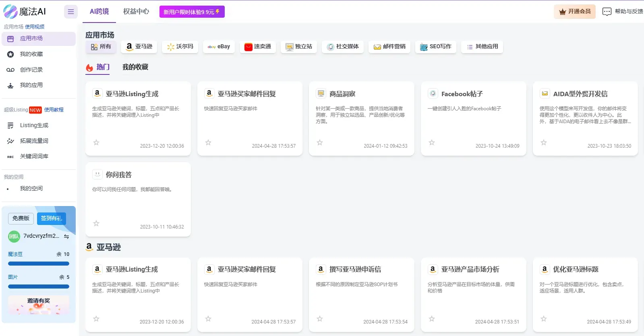644x336 pixels.
Task: Filter apps by 其他应用 category
Action: point(482,47)
